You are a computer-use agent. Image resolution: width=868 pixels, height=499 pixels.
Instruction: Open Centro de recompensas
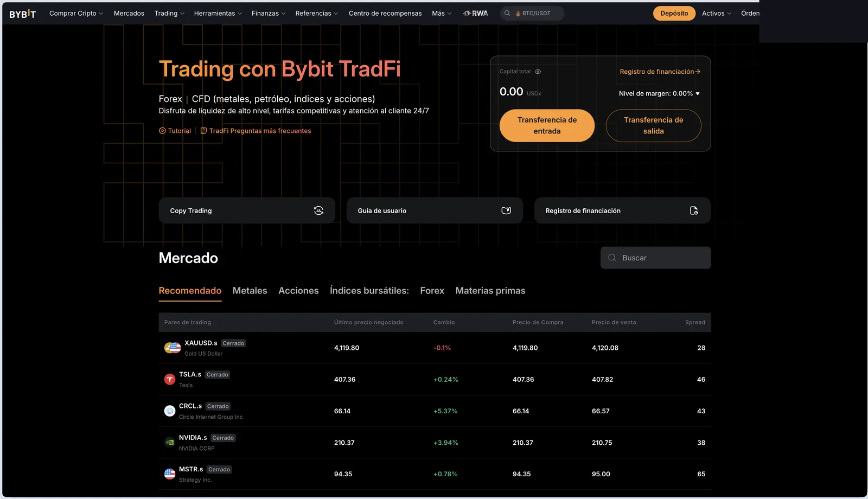[385, 14]
